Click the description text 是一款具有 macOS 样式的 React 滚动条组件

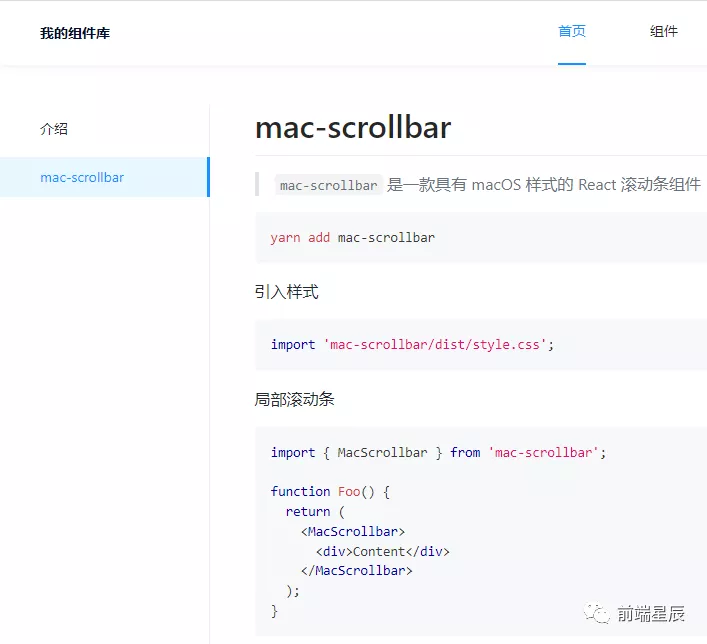click(543, 185)
